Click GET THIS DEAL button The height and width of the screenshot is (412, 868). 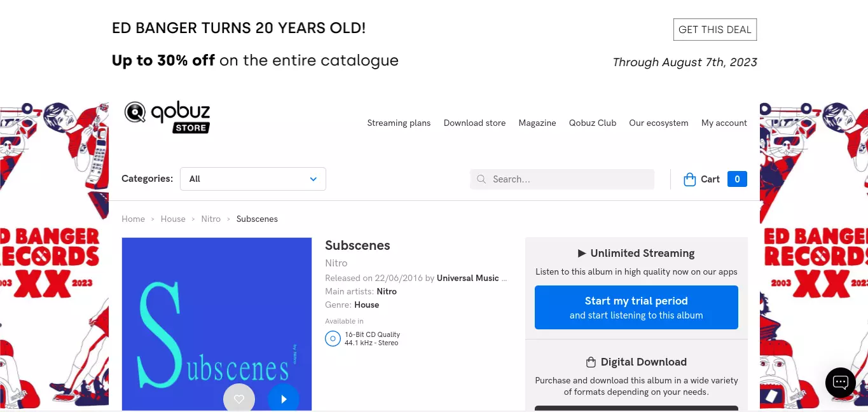(x=715, y=29)
